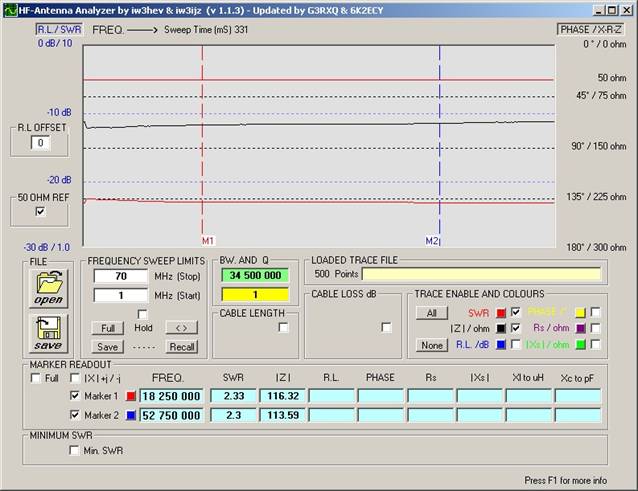Image resolution: width=638 pixels, height=491 pixels.
Task: Click the R.L OFFSET value field
Action: (40, 143)
